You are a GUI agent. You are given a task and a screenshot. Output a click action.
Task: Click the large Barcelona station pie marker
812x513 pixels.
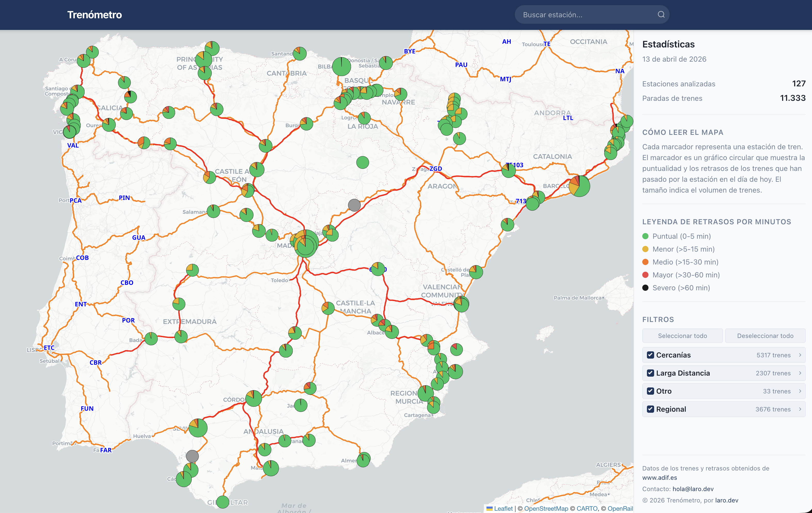[x=579, y=186]
